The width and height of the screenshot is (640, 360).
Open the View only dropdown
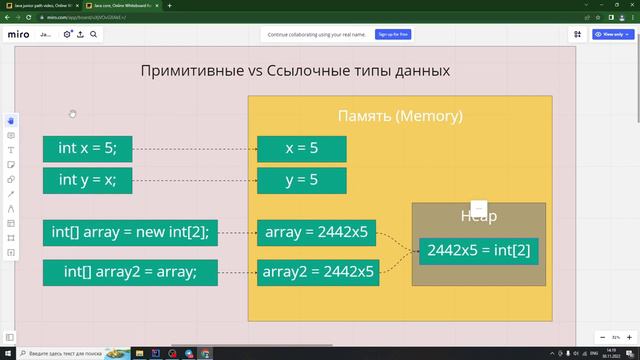[613, 34]
